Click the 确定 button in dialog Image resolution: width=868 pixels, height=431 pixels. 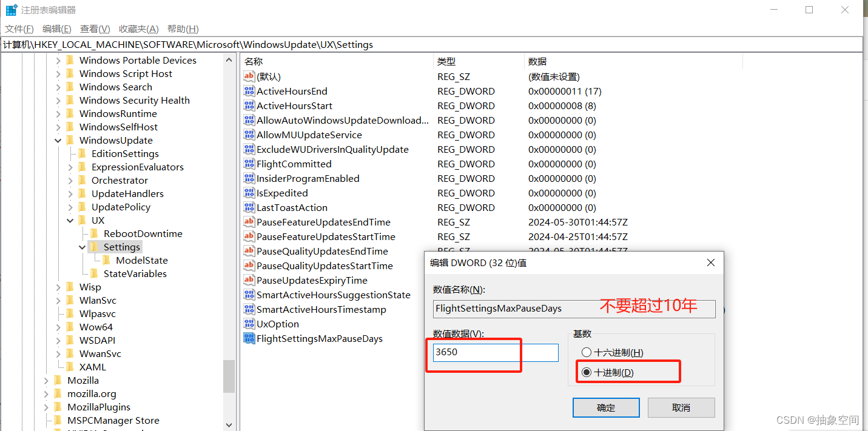point(606,407)
